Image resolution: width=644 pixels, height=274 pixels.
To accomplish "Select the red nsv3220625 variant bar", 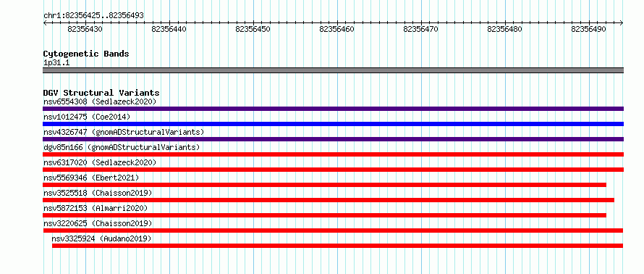I will point(333,231).
